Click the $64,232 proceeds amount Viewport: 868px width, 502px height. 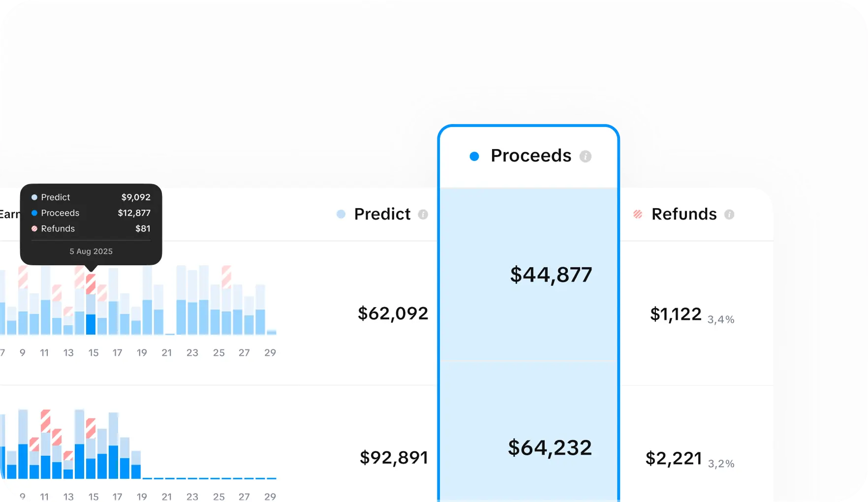550,447
